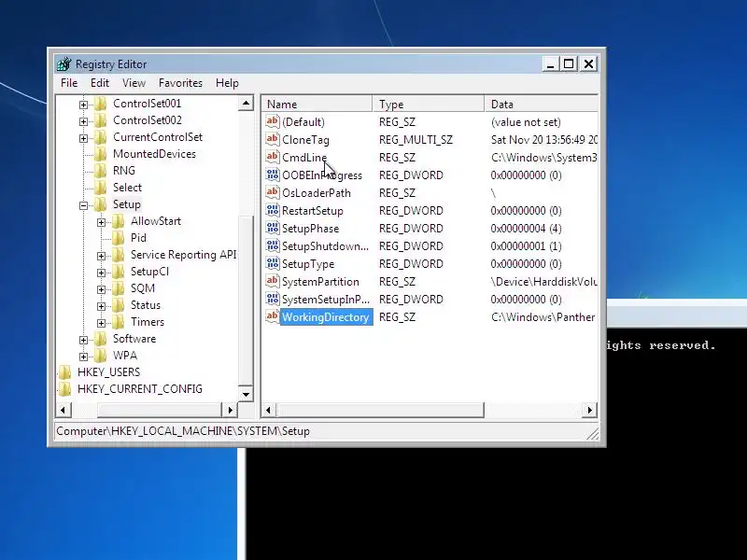This screenshot has width=747, height=560.
Task: Click the string icon beside WorkingDirectory
Action: (272, 316)
